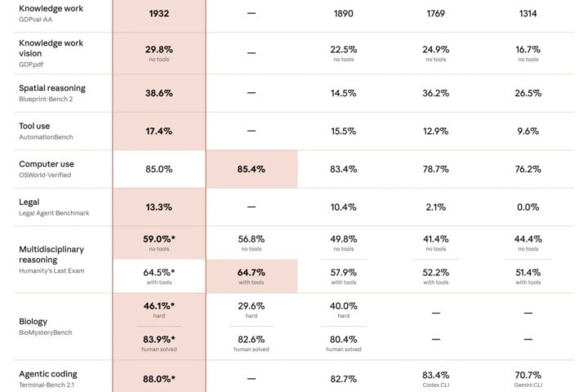
Task: Click the 59.0%* no tools score
Action: [159, 243]
